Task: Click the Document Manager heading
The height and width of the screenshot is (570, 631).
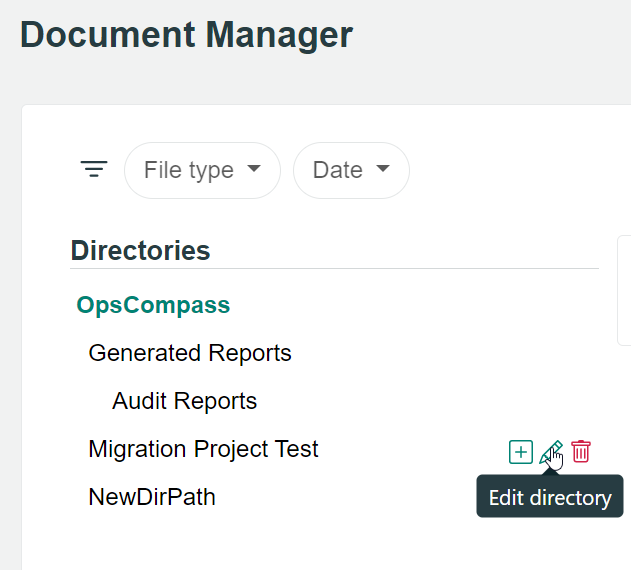Action: point(187,35)
